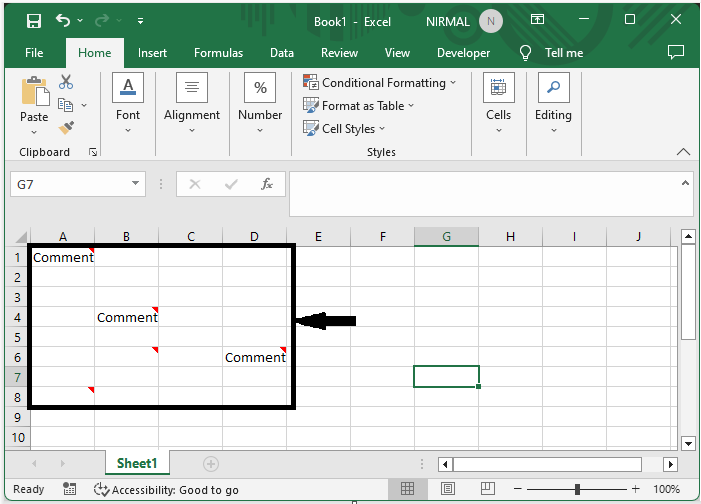The height and width of the screenshot is (504, 701).
Task: Select cell B4 containing Comment
Action: pyautogui.click(x=127, y=317)
